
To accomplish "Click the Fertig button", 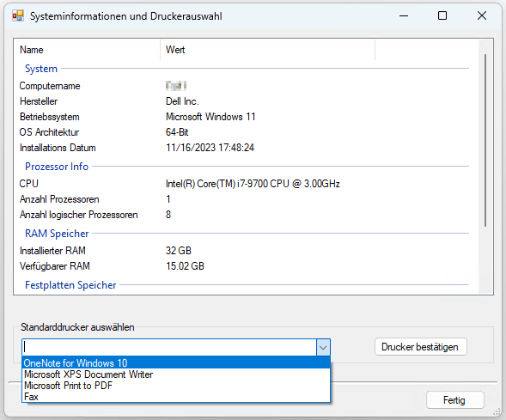I will (454, 400).
